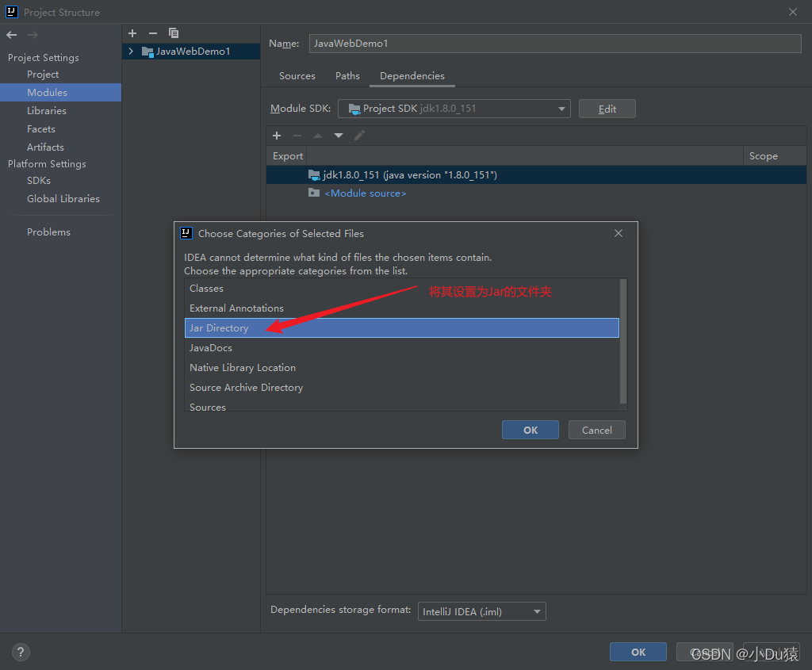
Task: Open Facets settings
Action: [41, 129]
